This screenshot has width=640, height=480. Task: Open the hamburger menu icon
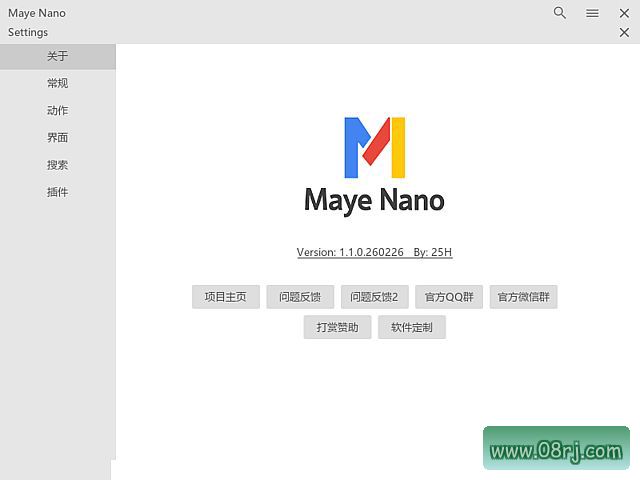(592, 13)
